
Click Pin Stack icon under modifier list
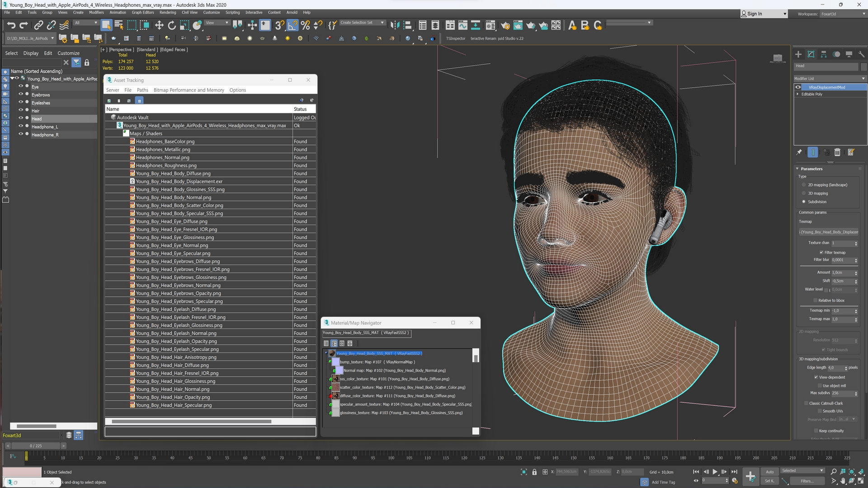click(x=799, y=152)
